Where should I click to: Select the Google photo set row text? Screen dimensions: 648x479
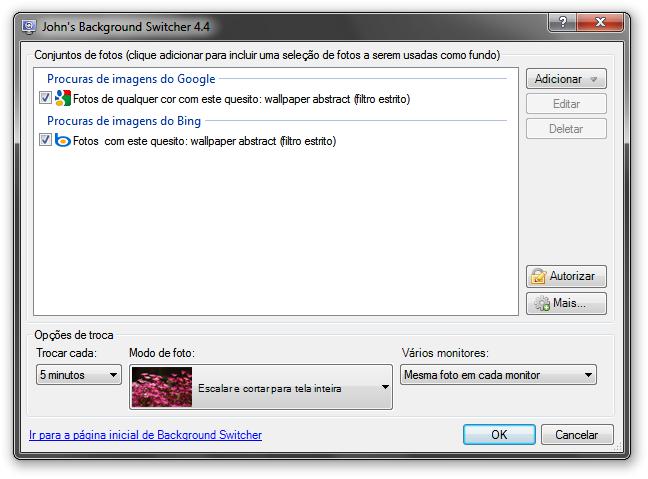pos(241,99)
